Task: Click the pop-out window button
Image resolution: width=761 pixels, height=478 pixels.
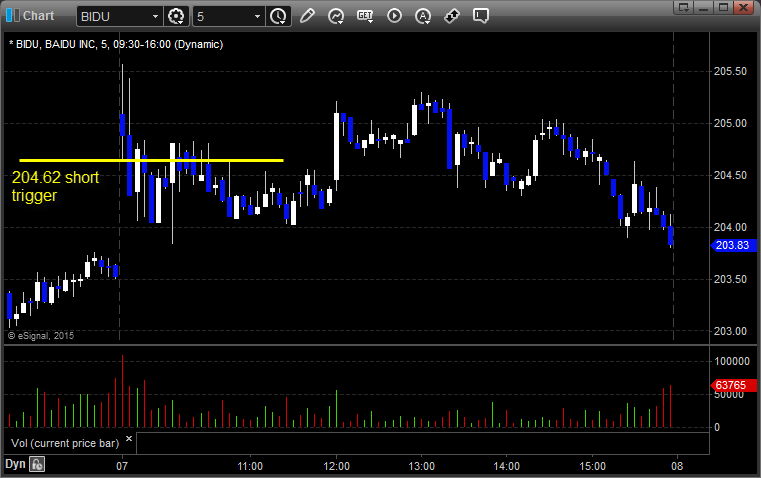Action: click(x=684, y=7)
